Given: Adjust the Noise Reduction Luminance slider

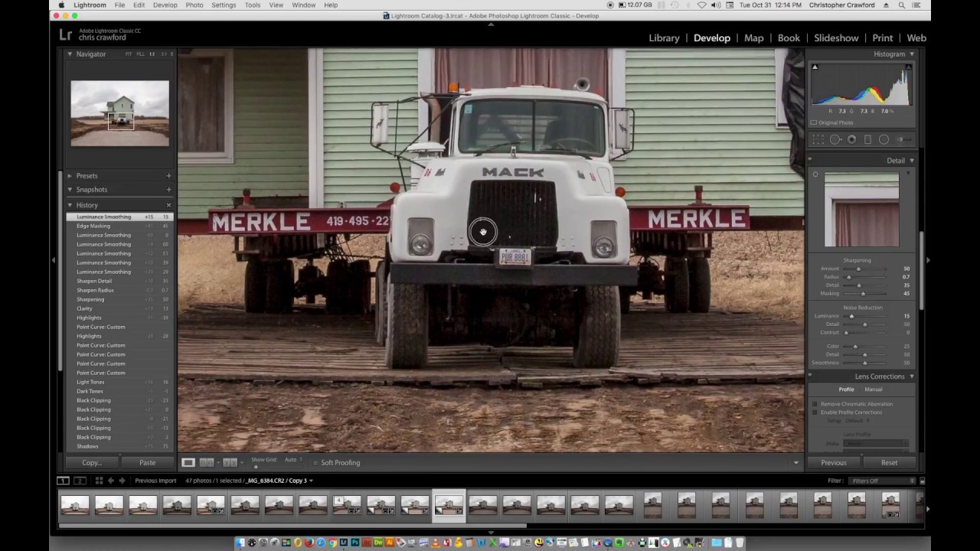Looking at the screenshot, I should [851, 316].
